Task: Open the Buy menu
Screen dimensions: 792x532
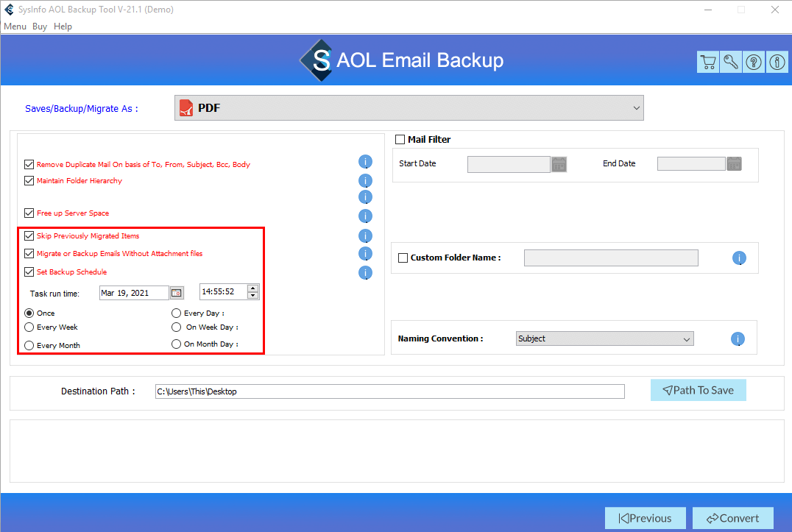Action: [x=40, y=26]
